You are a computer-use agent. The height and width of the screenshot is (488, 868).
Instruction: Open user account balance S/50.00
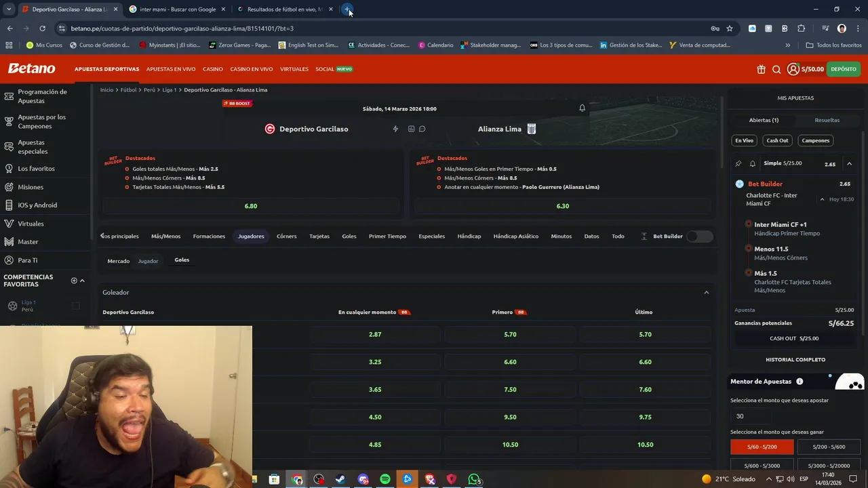click(x=806, y=69)
